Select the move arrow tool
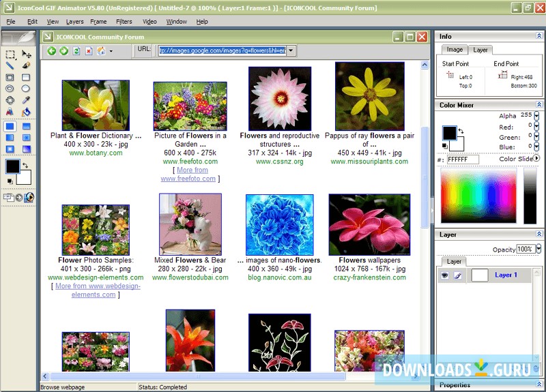Screen dimensions: 546x392 pyautogui.click(x=26, y=55)
